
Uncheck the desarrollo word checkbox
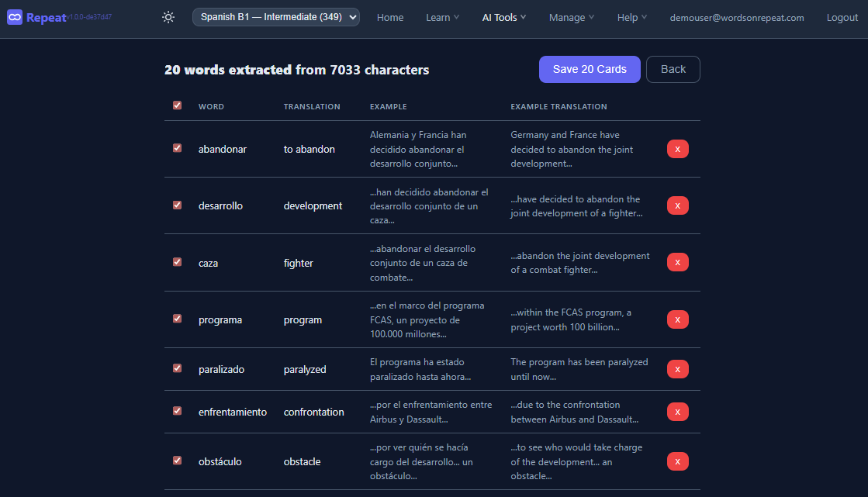(x=177, y=205)
